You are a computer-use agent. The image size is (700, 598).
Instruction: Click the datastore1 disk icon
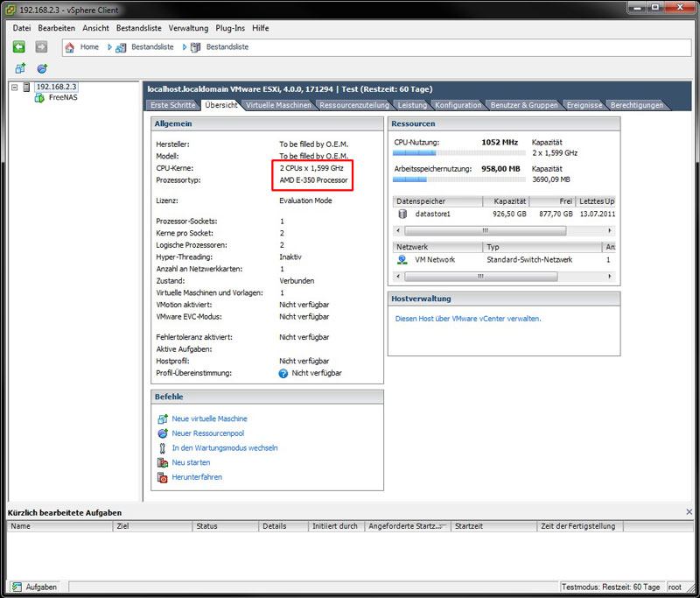coord(402,214)
